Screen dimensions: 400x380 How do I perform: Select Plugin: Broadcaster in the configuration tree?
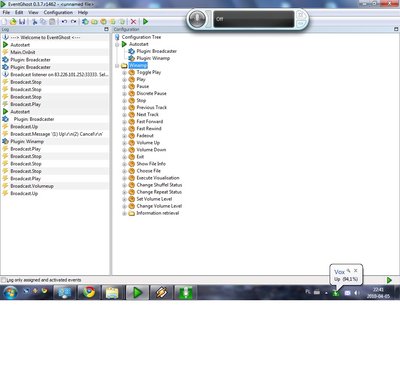[x=157, y=51]
